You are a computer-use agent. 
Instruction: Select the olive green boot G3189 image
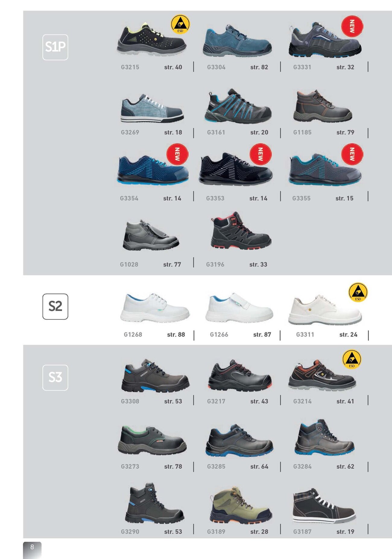pos(240,505)
